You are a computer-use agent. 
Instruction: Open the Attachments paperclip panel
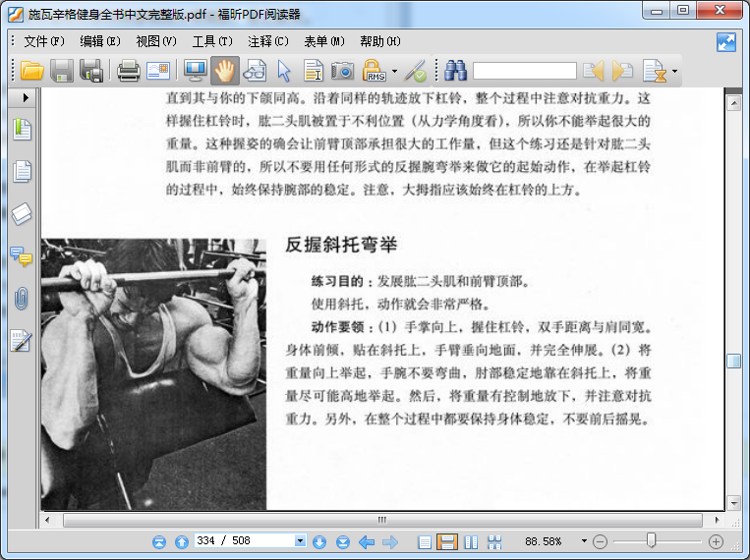point(21,299)
